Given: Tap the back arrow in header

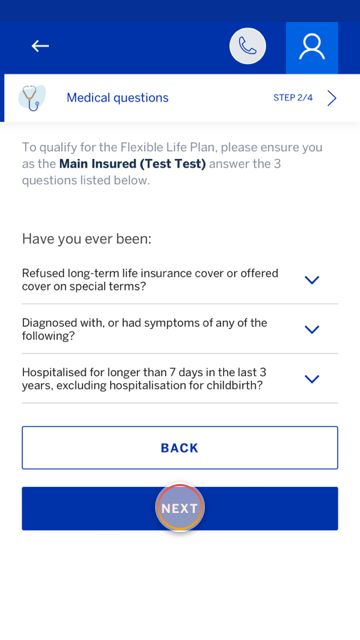Looking at the screenshot, I should (40, 46).
